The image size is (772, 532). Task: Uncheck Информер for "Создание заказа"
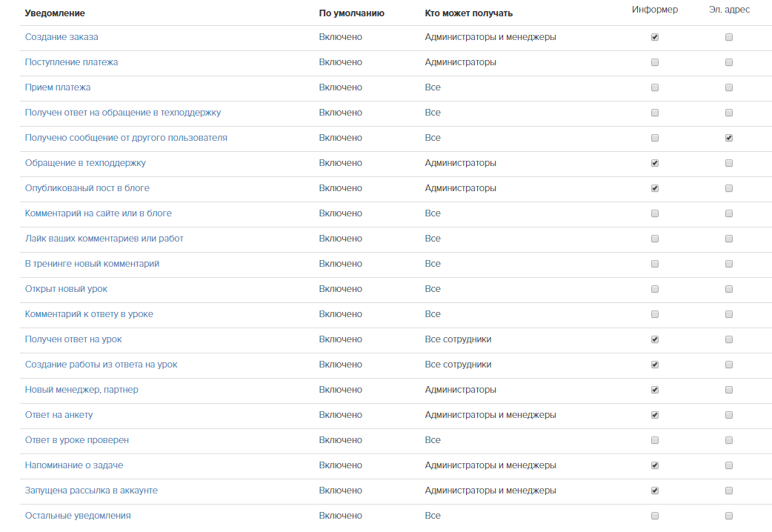(655, 37)
